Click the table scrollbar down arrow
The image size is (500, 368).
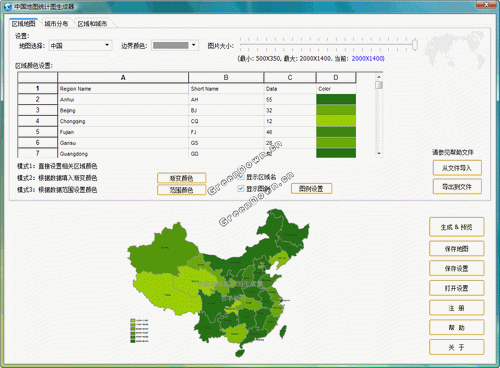tap(379, 153)
